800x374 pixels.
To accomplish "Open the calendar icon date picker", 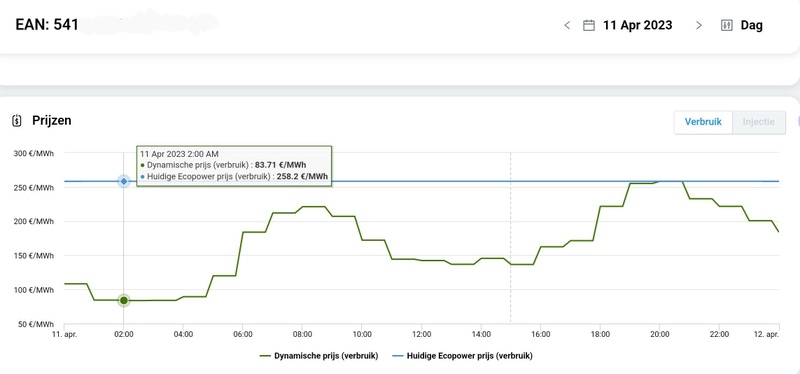I will click(x=589, y=26).
